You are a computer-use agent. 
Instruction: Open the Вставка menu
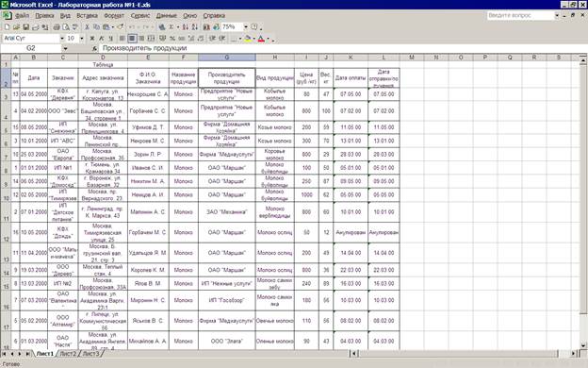pos(87,16)
